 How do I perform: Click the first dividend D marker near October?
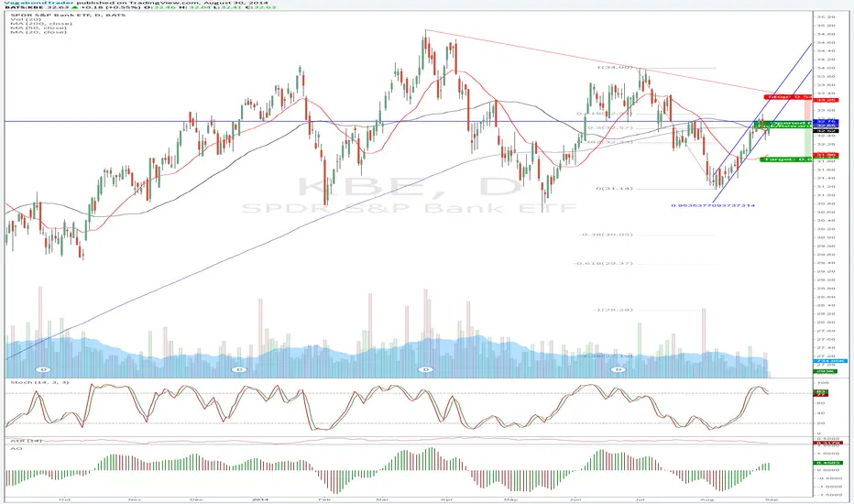click(x=44, y=369)
